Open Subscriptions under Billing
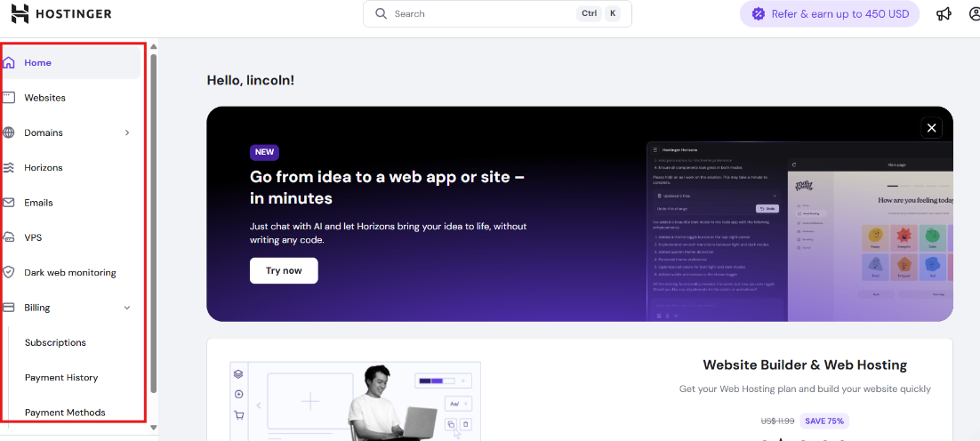The width and height of the screenshot is (980, 441). [56, 342]
